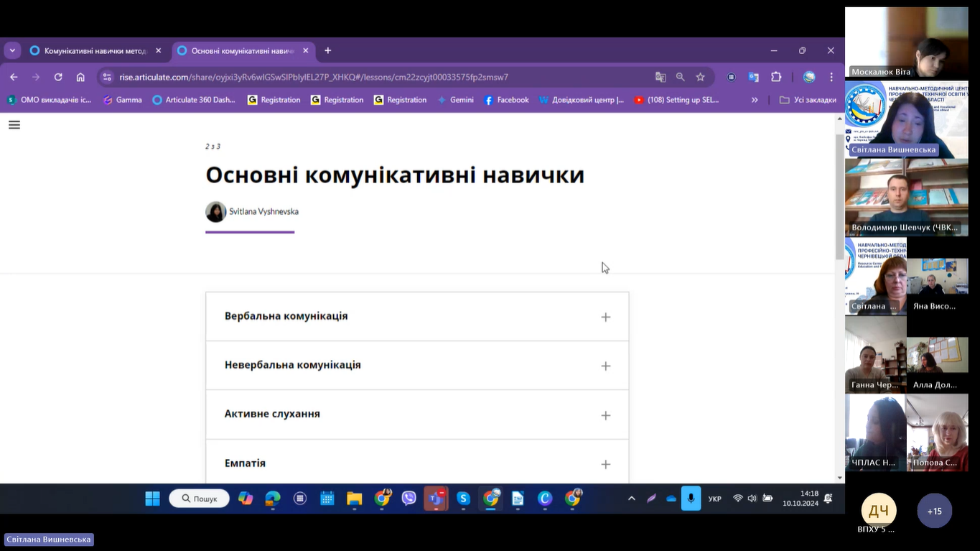Expand the Емпатія accordion item
The height and width of the screenshot is (551, 980).
pyautogui.click(x=605, y=464)
